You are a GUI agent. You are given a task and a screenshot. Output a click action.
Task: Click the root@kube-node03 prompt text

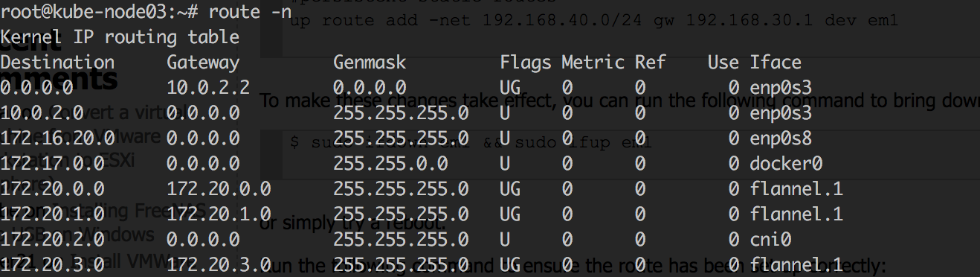[x=83, y=12]
